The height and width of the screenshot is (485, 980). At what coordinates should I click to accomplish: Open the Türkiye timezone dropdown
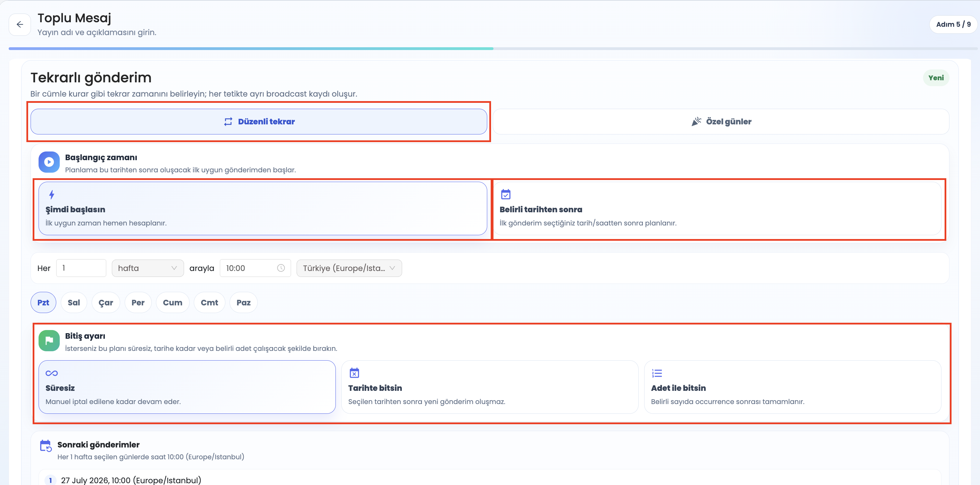point(349,268)
